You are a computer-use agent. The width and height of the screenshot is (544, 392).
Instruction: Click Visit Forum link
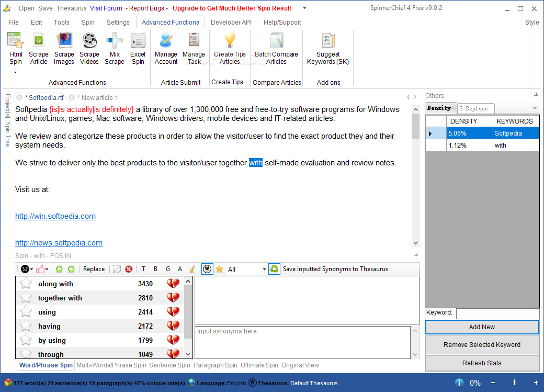tap(106, 8)
